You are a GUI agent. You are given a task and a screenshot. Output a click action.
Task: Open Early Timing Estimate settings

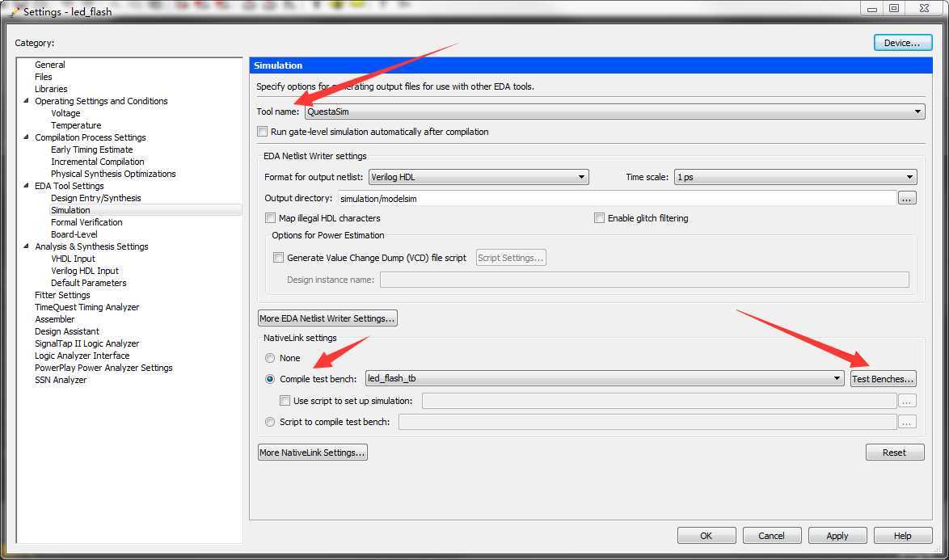91,149
